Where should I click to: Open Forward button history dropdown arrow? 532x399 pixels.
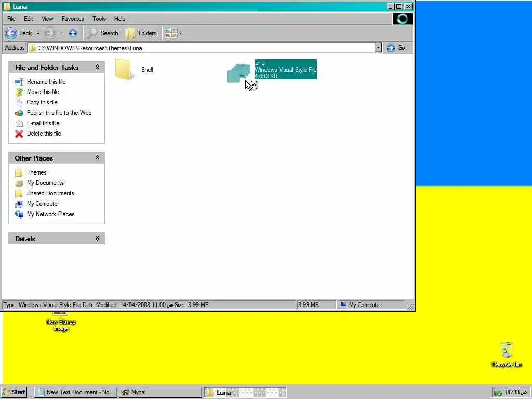(62, 33)
